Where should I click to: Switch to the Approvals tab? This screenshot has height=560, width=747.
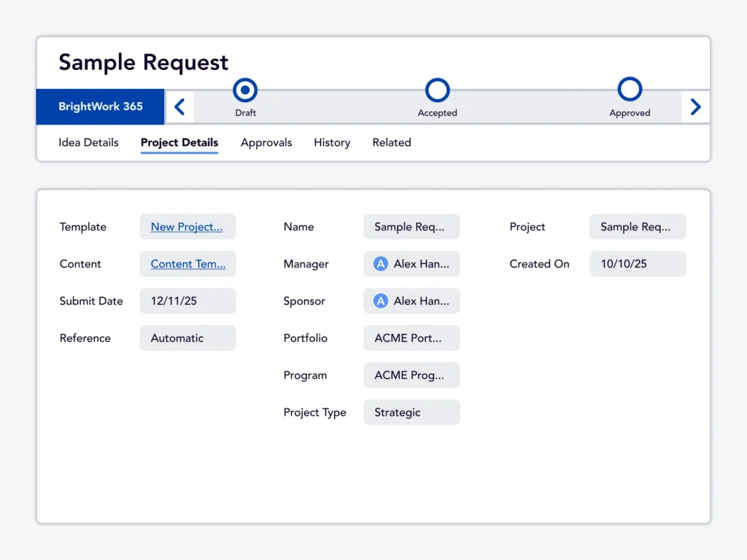(x=266, y=142)
